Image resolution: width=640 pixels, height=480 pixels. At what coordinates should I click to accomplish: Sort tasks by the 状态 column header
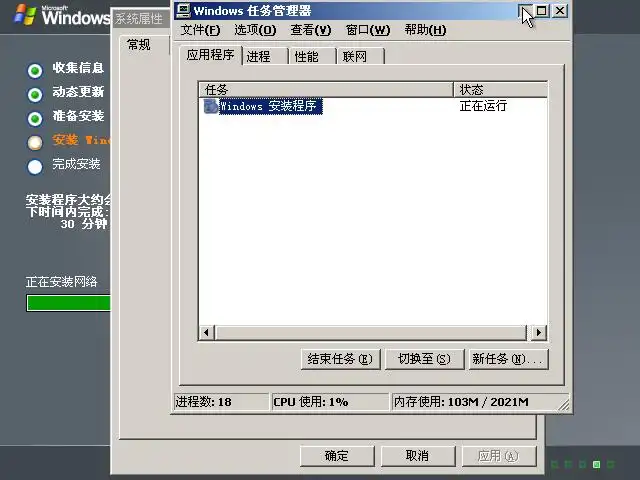tap(500, 89)
